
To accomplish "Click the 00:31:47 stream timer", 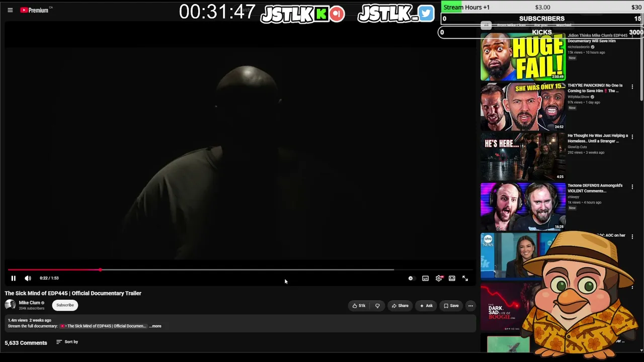I will pos(217,12).
